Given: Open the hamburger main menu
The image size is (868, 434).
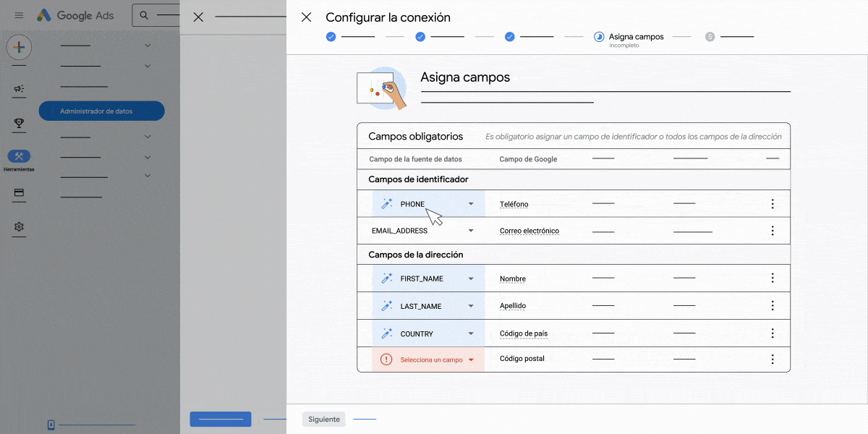Looking at the screenshot, I should tap(19, 15).
